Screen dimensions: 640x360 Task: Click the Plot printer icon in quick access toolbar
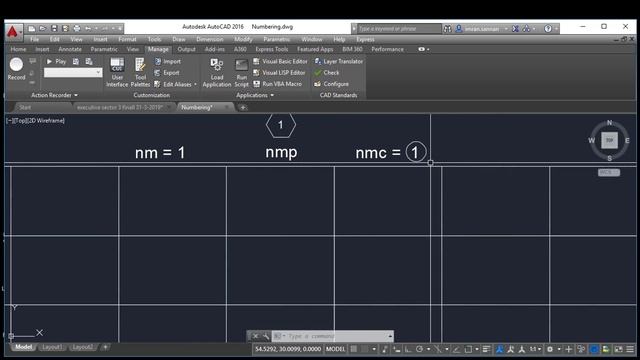click(x=77, y=28)
